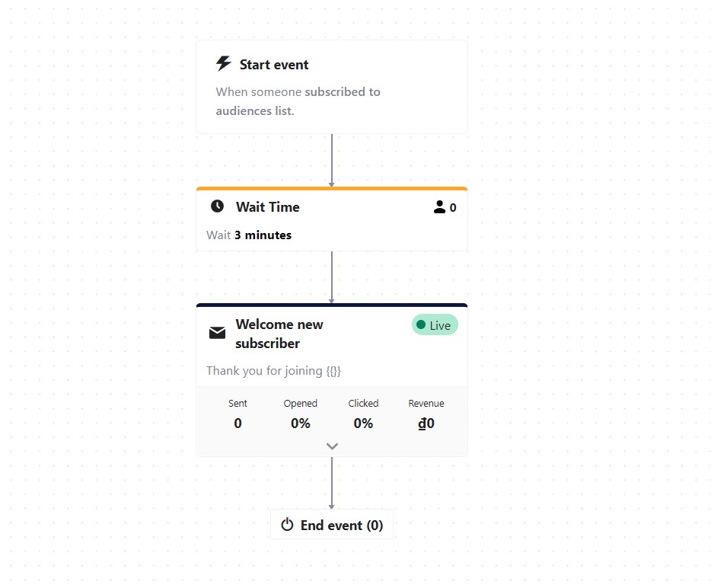711x588 pixels.
Task: Click the green Live status dot
Action: pos(421,325)
